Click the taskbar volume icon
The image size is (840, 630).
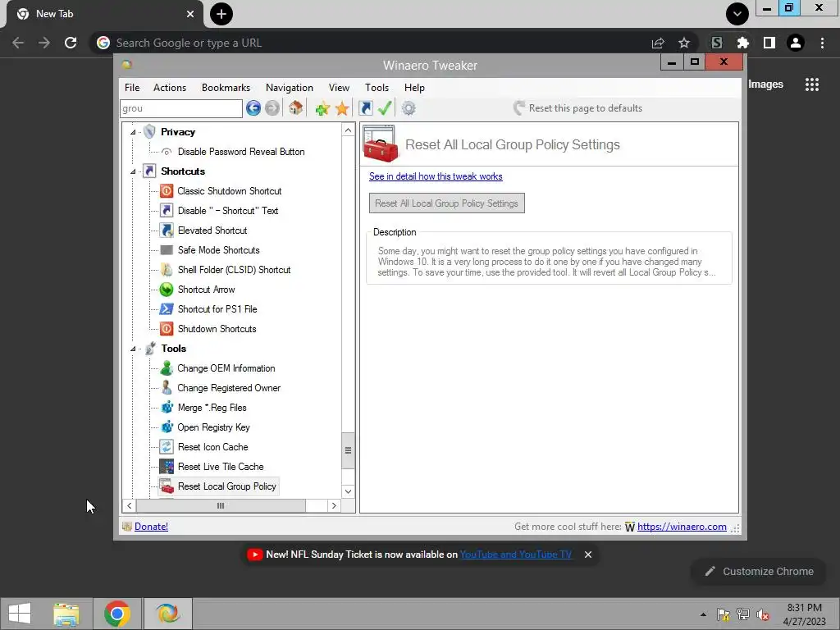tap(763, 614)
